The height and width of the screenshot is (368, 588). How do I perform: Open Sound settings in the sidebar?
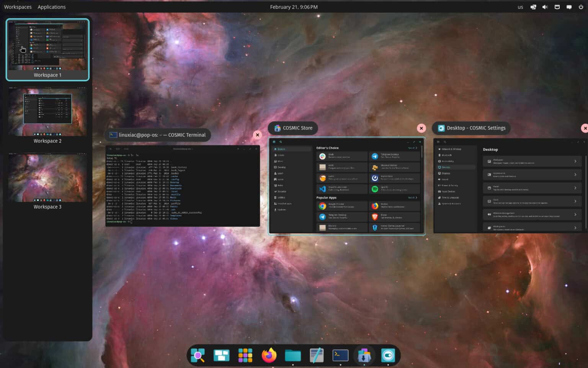444,179
